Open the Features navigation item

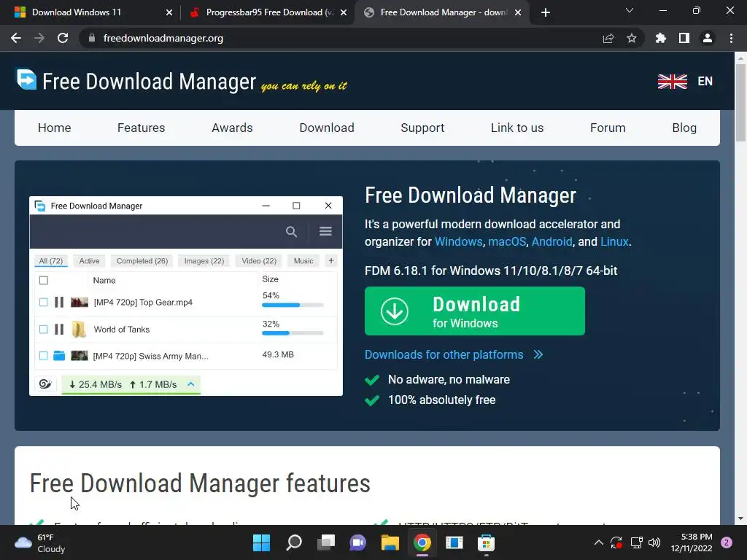pyautogui.click(x=141, y=128)
